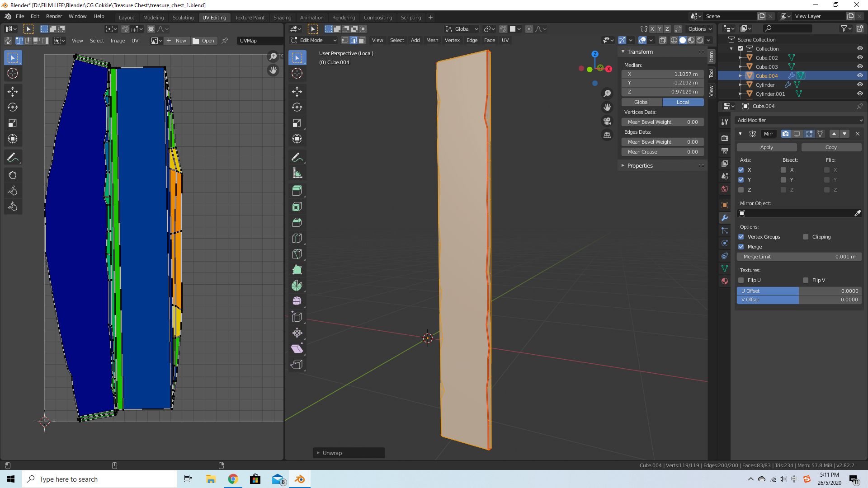The image size is (868, 488).
Task: Switch to the Shading workspace tab
Action: (x=282, y=18)
